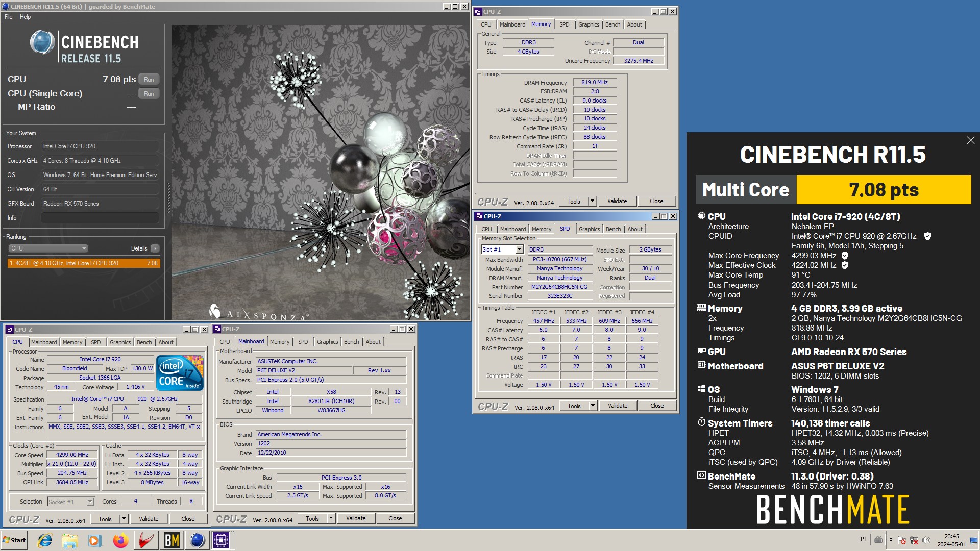The width and height of the screenshot is (980, 551).
Task: Click the System Timers clock icon in BenchMate
Action: click(x=702, y=422)
